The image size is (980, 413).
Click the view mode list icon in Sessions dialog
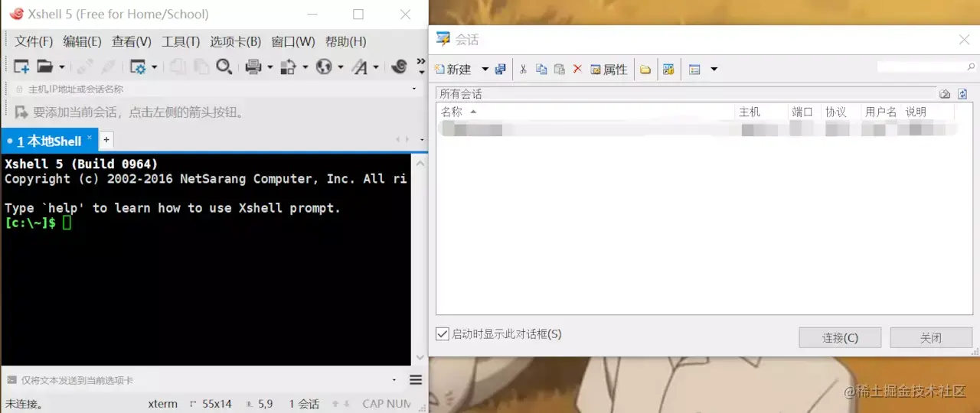(694, 70)
